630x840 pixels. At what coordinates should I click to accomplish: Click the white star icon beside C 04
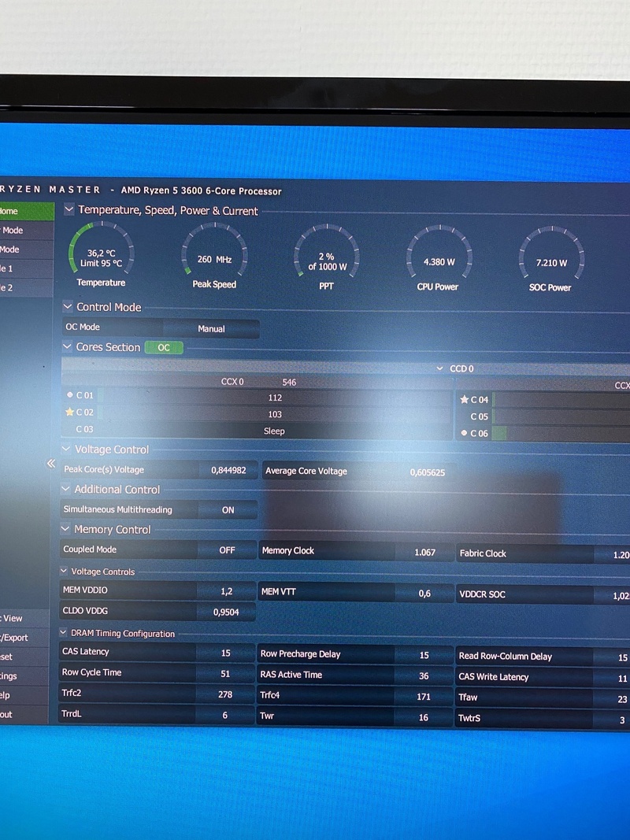pyautogui.click(x=465, y=399)
